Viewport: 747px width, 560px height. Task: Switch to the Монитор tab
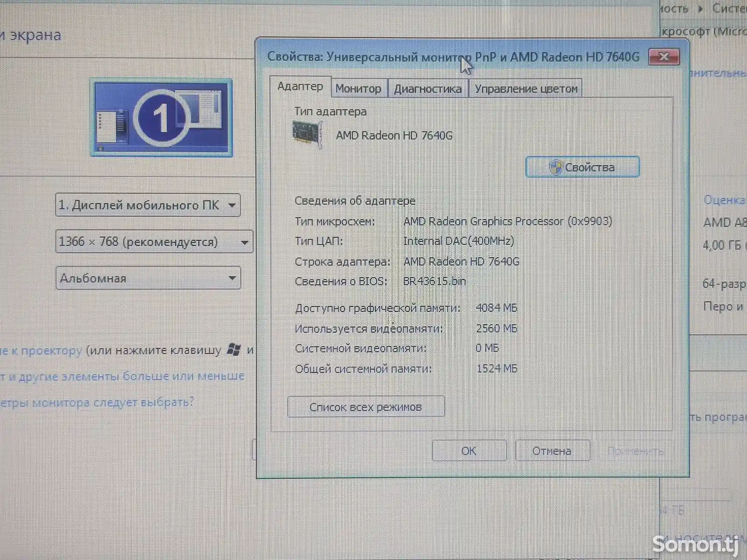pyautogui.click(x=359, y=88)
